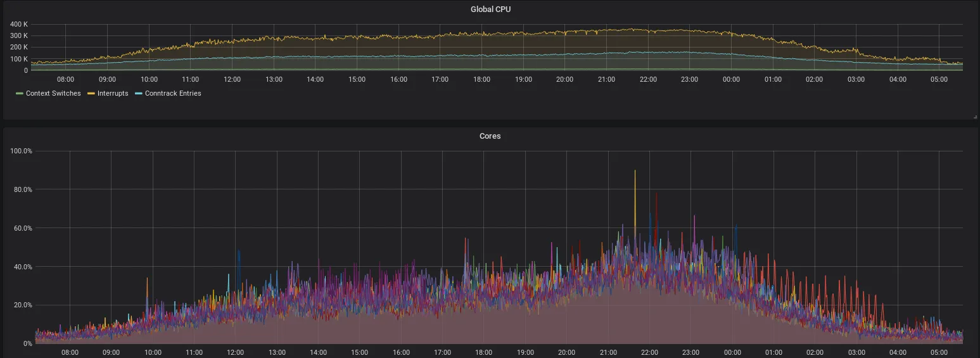Click the 08:00 tick on Global CPU axis

pos(66,79)
